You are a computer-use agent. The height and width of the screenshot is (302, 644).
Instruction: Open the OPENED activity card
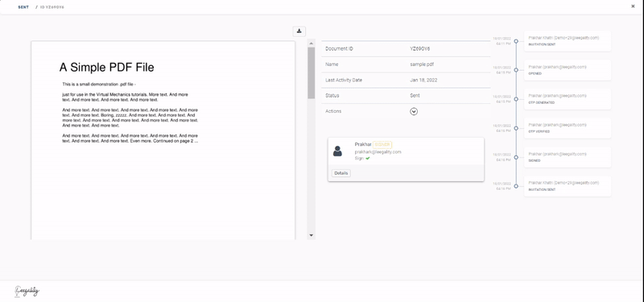pos(568,70)
